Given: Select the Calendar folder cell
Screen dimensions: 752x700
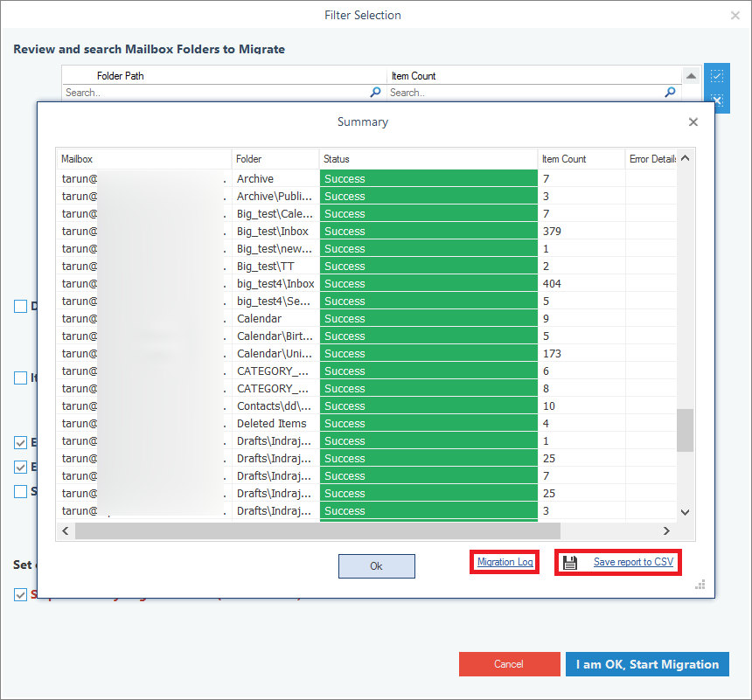Looking at the screenshot, I should tap(275, 319).
